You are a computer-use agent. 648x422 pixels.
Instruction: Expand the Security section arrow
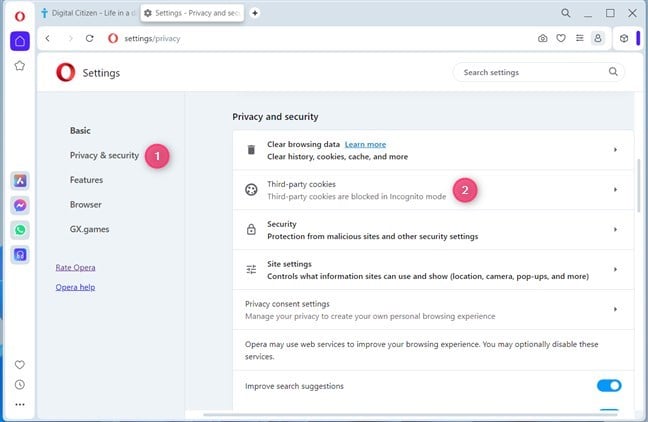615,229
